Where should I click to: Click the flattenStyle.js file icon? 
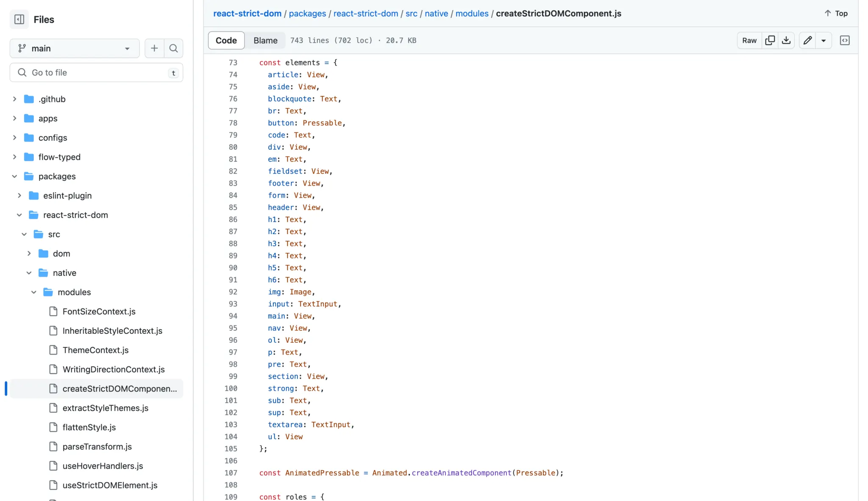click(53, 427)
